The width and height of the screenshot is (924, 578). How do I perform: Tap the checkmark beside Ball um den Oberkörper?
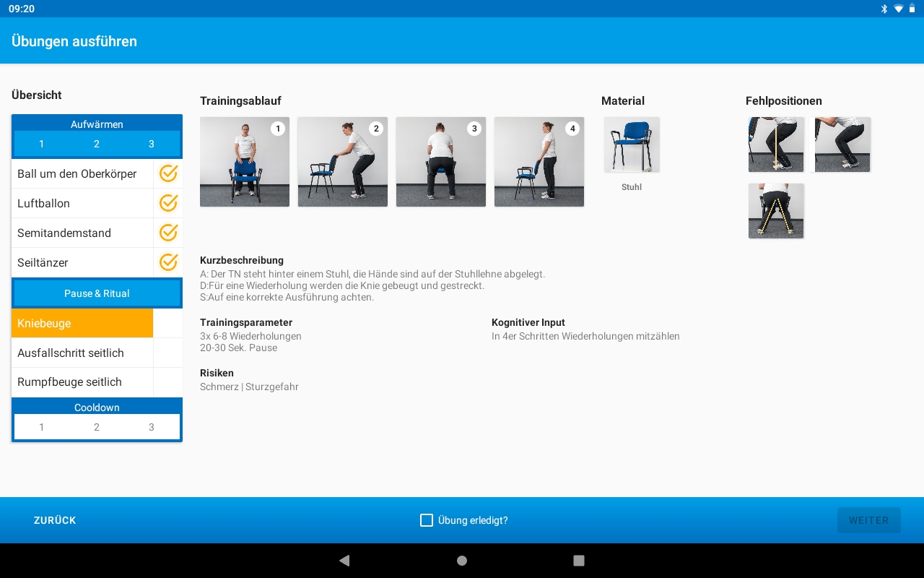coord(168,173)
